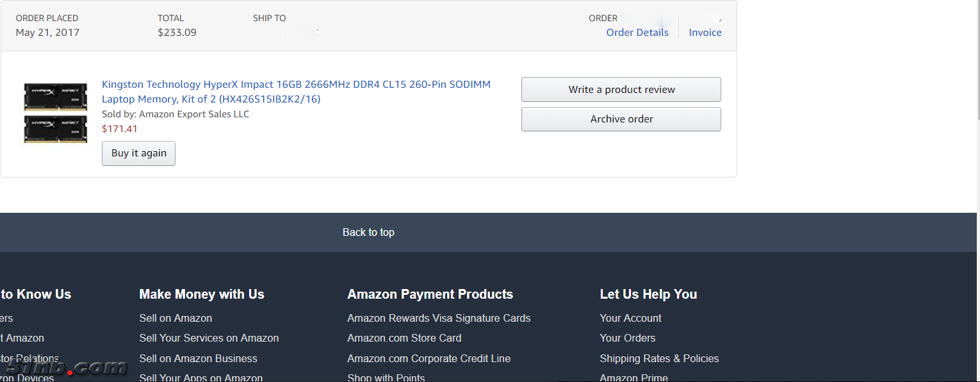Open the Order Details link
980x382 pixels.
click(637, 33)
